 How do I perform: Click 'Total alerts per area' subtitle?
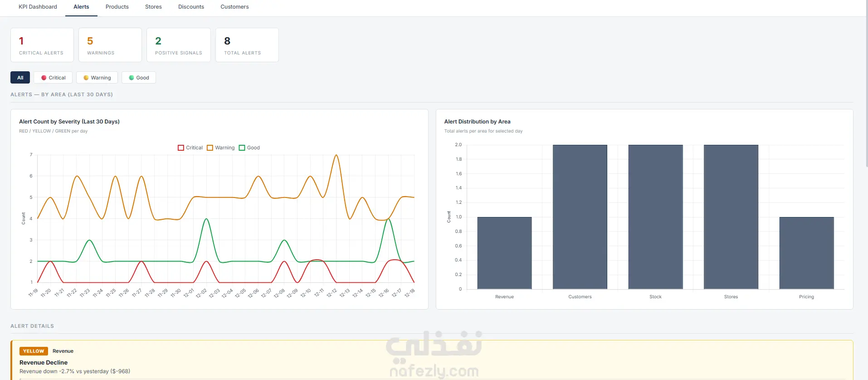click(x=483, y=131)
